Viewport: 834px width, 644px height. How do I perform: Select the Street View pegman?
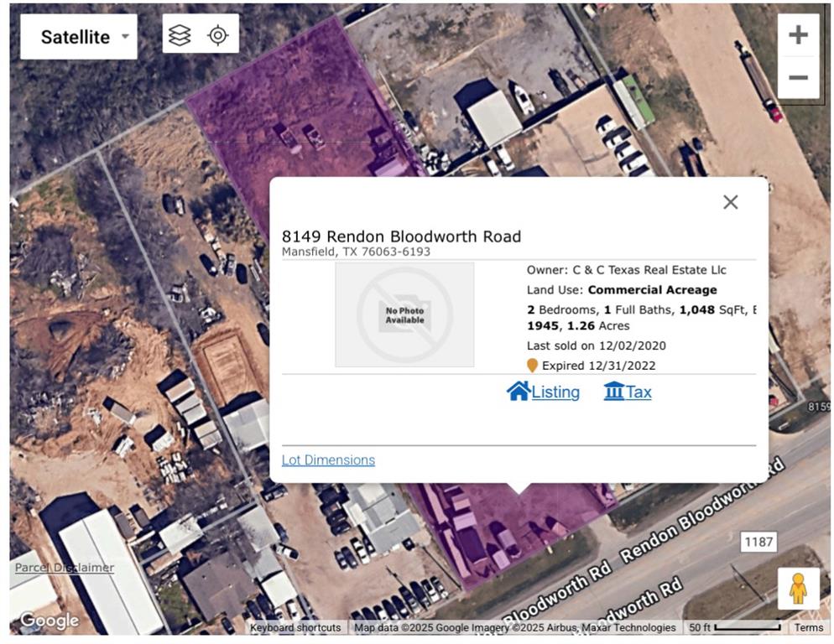point(797,589)
